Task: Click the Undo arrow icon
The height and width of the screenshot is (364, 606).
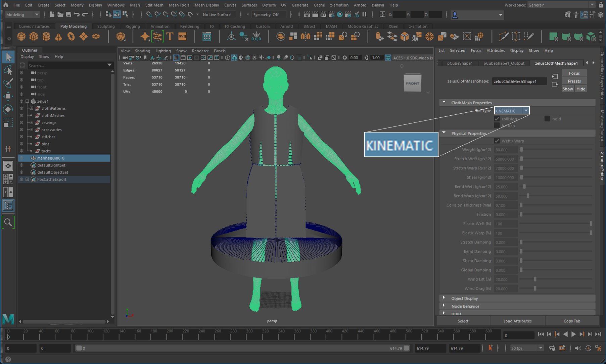Action: click(x=77, y=14)
